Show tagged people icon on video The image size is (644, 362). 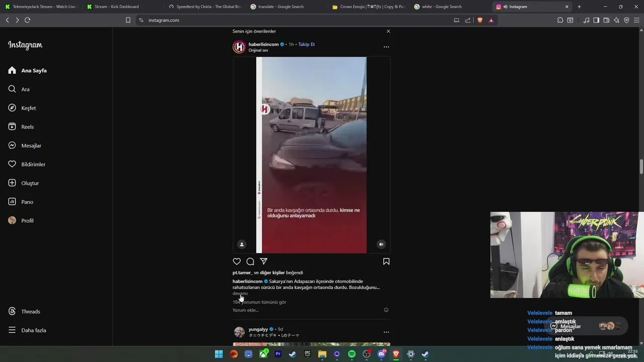tap(242, 244)
